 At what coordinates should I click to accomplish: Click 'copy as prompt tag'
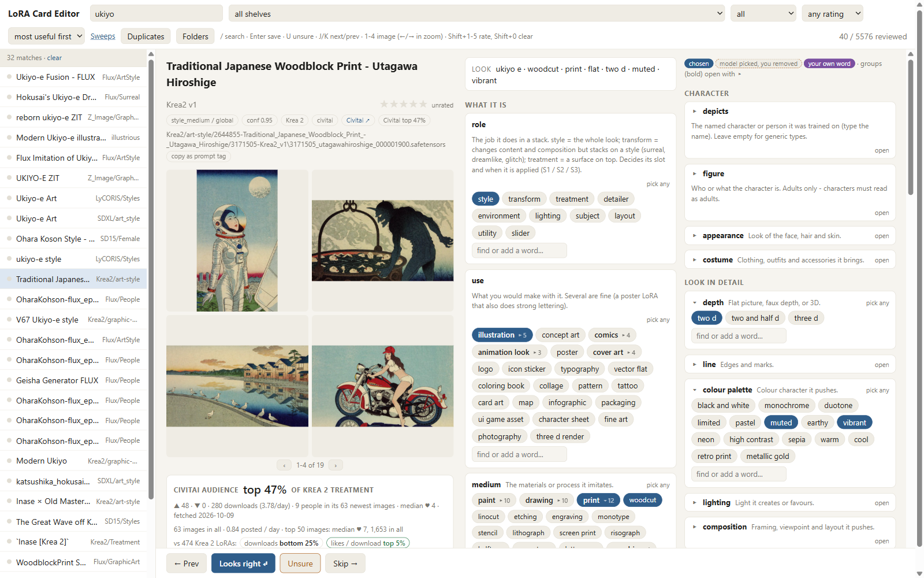point(199,156)
